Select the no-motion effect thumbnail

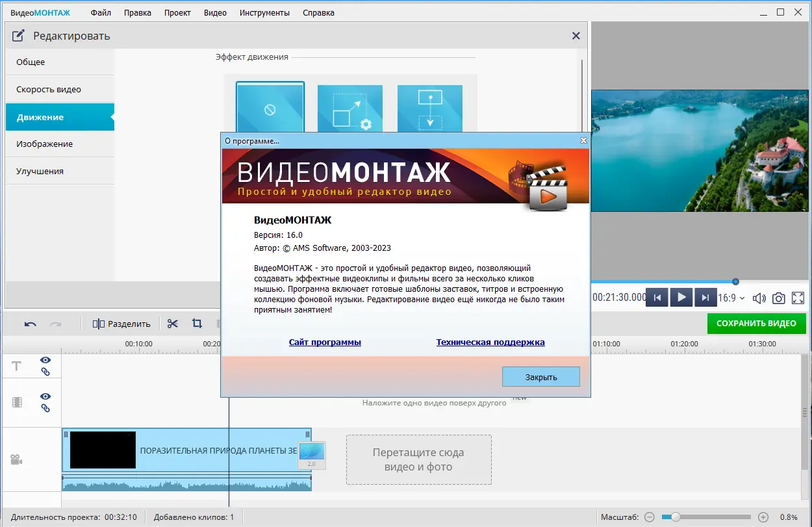coord(270,108)
